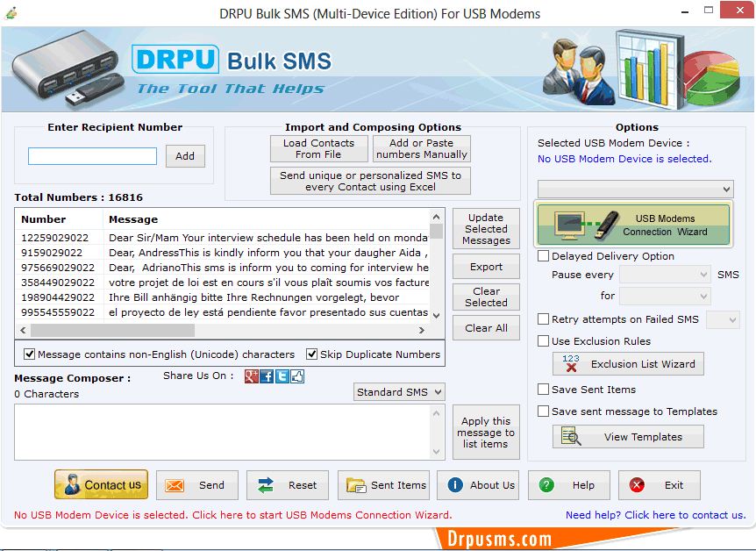Click the Google Plus share icon

tap(251, 376)
